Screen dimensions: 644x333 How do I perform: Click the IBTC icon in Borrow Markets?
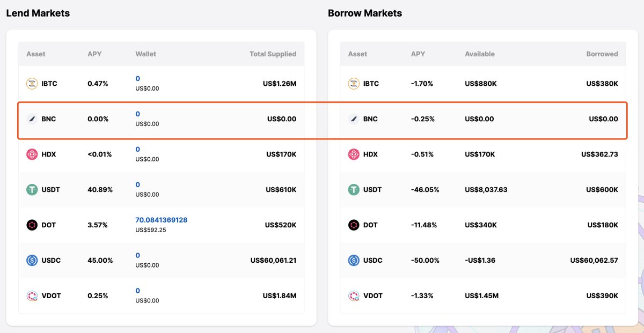[x=354, y=84]
